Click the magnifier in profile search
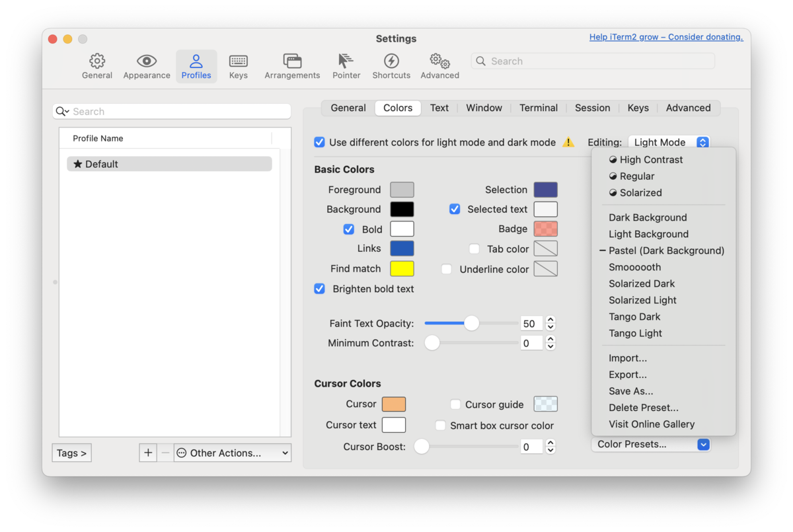This screenshot has height=532, width=793. pyautogui.click(x=62, y=112)
